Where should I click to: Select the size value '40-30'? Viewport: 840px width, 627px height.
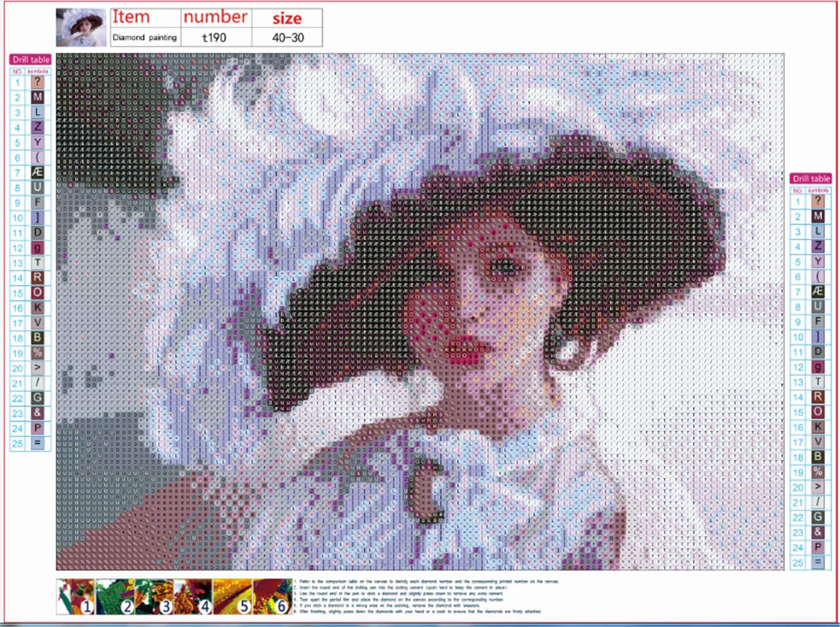(x=287, y=37)
